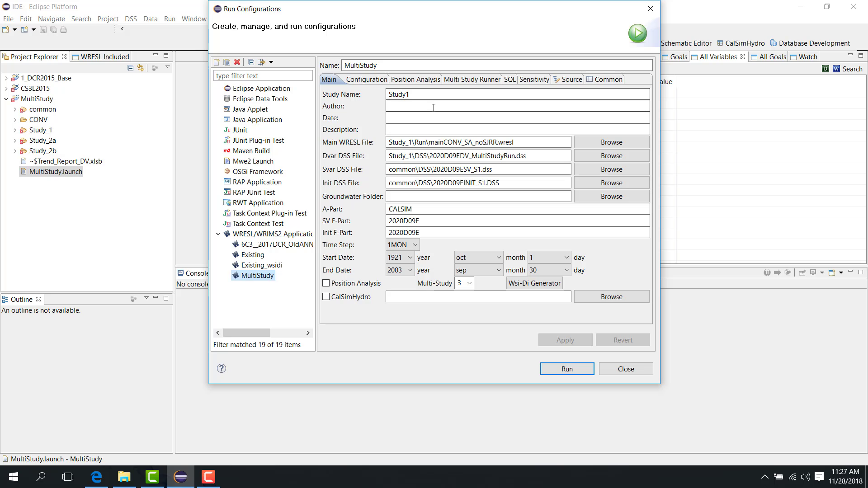The height and width of the screenshot is (488, 868).
Task: Browse for the Groundwater Folder
Action: (x=611, y=196)
